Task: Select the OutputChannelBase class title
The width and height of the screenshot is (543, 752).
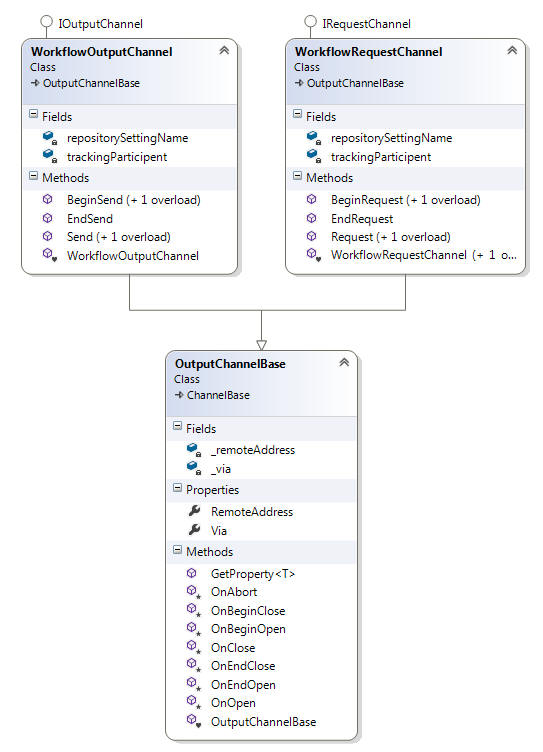Action: pos(230,364)
